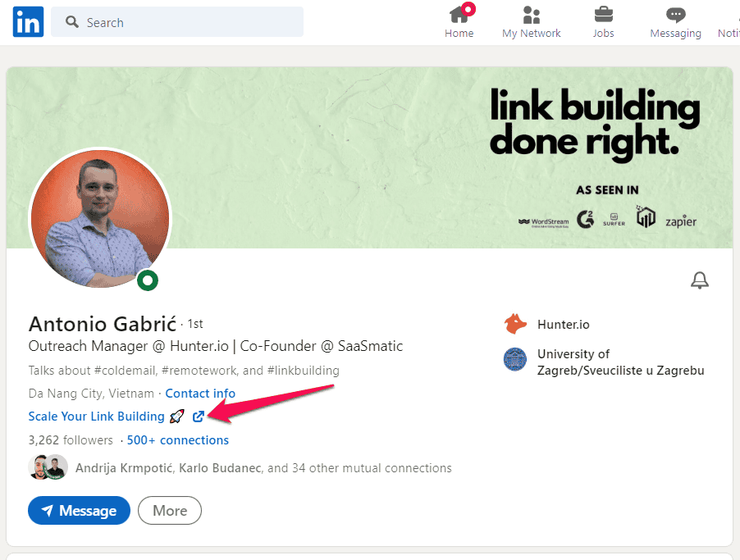Follow Scale Your Link Building link

(96, 417)
